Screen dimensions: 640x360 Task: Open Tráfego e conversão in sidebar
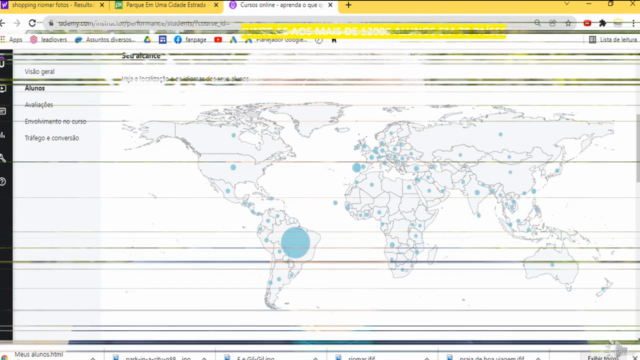52,138
